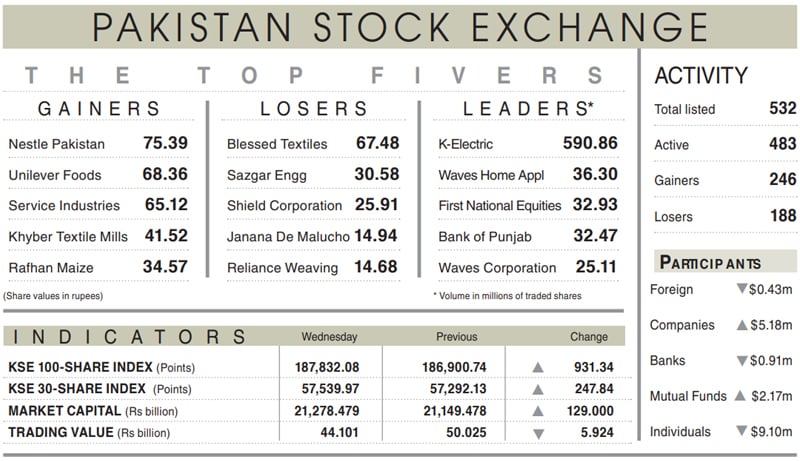Click Blessed Textiles in the losers list
The height and width of the screenshot is (461, 800).
(275, 144)
